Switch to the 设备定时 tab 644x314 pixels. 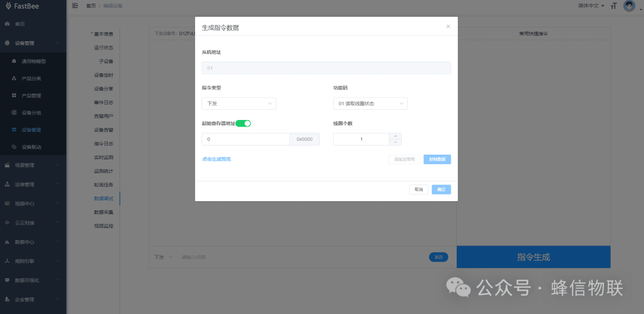[104, 75]
